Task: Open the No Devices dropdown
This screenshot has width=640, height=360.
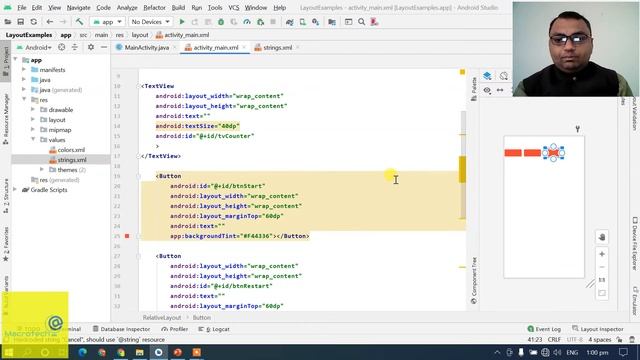Action: (151, 22)
